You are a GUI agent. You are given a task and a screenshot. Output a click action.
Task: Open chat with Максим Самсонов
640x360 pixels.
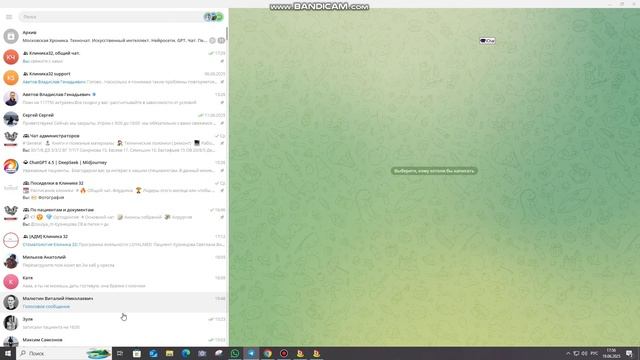coord(114,340)
